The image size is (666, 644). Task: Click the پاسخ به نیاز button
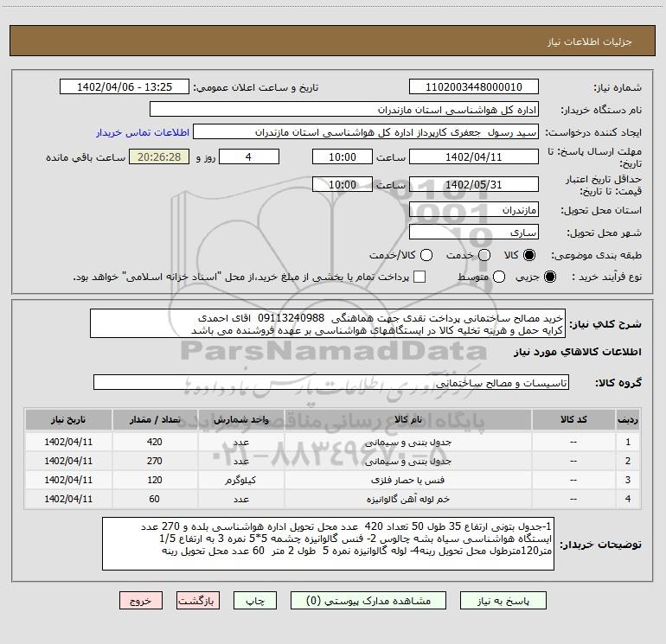tap(503, 601)
